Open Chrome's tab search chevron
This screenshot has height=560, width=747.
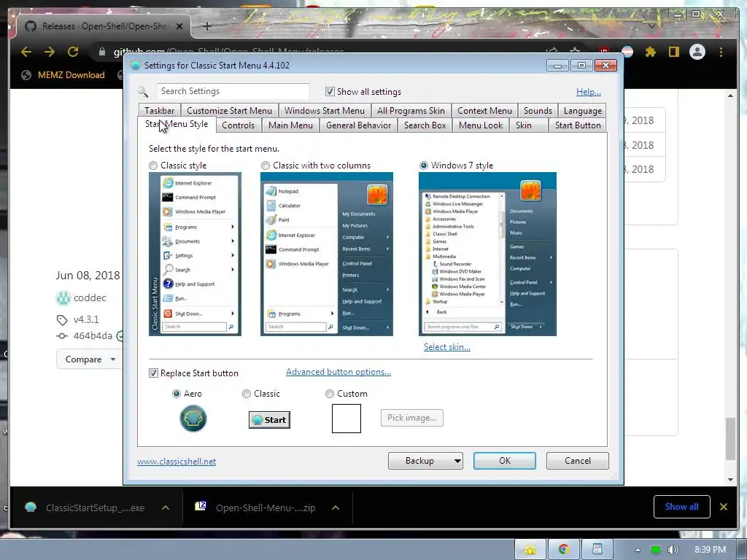click(x=651, y=26)
